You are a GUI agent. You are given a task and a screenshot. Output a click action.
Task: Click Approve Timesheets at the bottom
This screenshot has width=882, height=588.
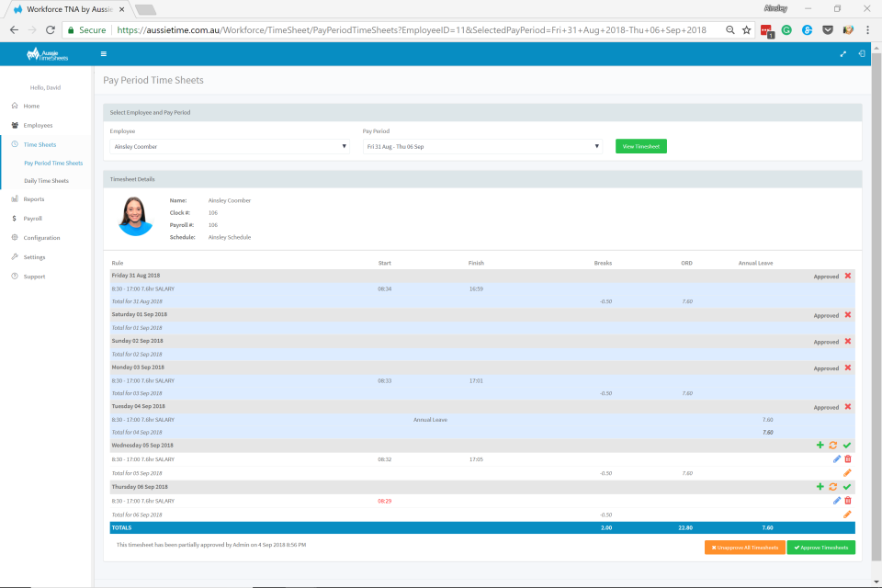(820, 547)
